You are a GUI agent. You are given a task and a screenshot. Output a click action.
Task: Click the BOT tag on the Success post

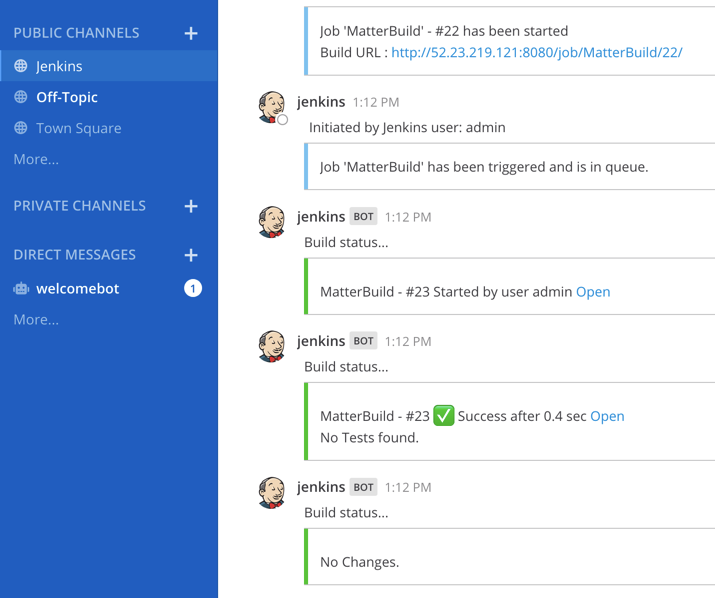click(x=363, y=341)
